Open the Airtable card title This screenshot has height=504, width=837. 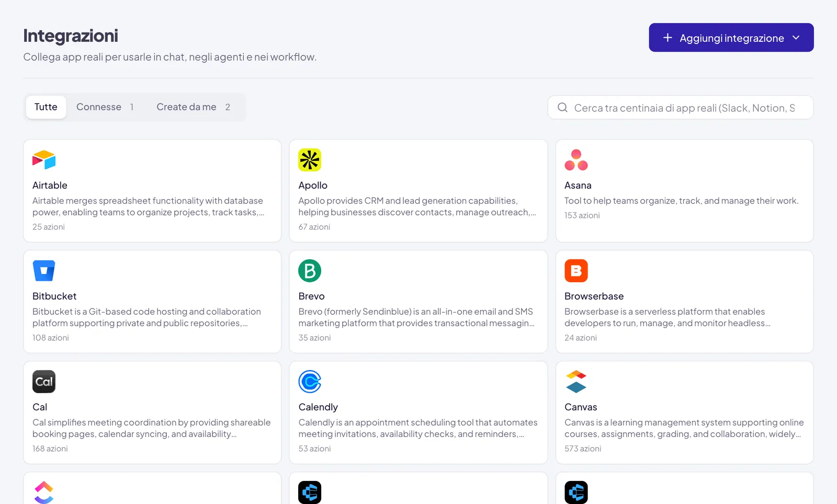click(50, 185)
